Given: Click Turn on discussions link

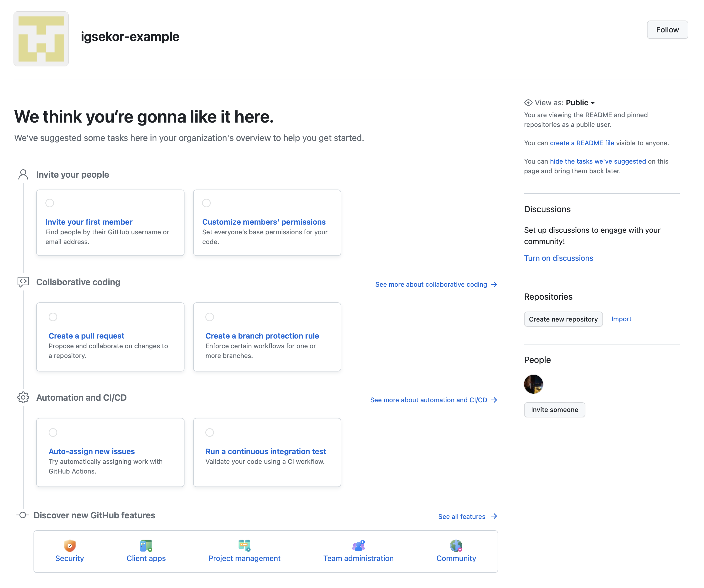Looking at the screenshot, I should point(558,258).
